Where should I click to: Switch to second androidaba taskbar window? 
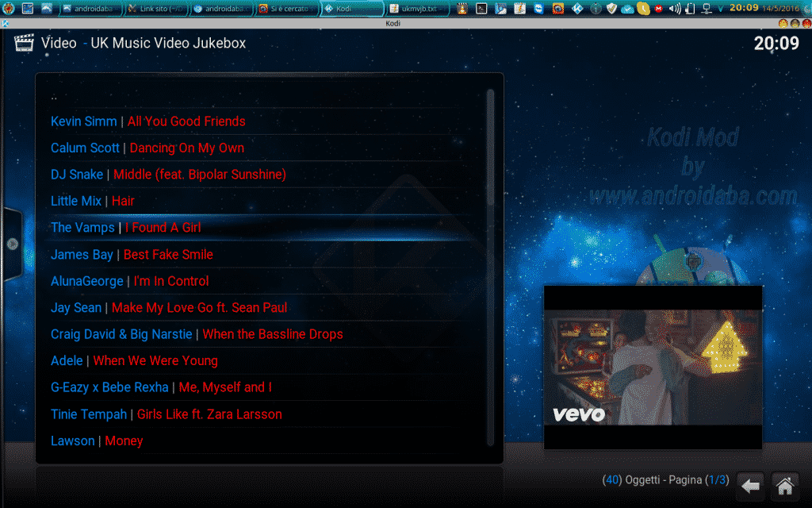click(222, 9)
